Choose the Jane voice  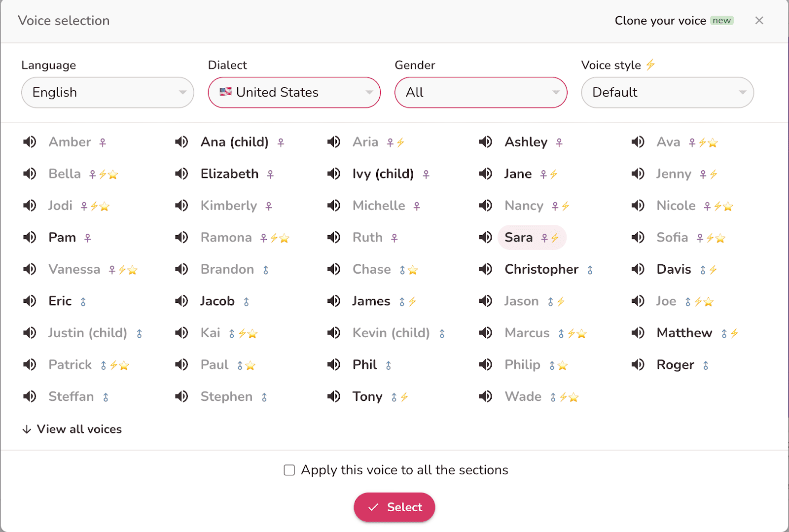click(x=518, y=174)
